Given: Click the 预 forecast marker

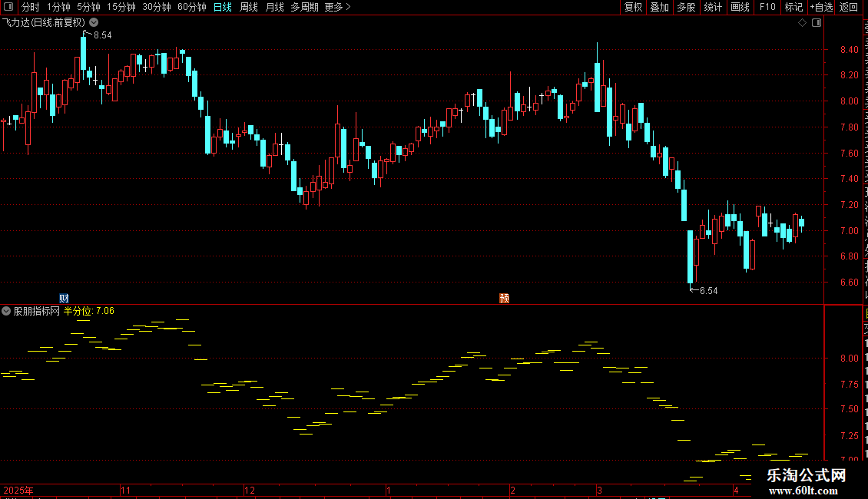Looking at the screenshot, I should tap(505, 298).
